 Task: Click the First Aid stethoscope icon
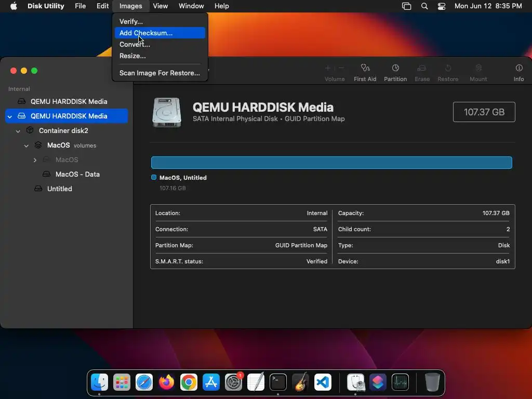click(x=365, y=68)
